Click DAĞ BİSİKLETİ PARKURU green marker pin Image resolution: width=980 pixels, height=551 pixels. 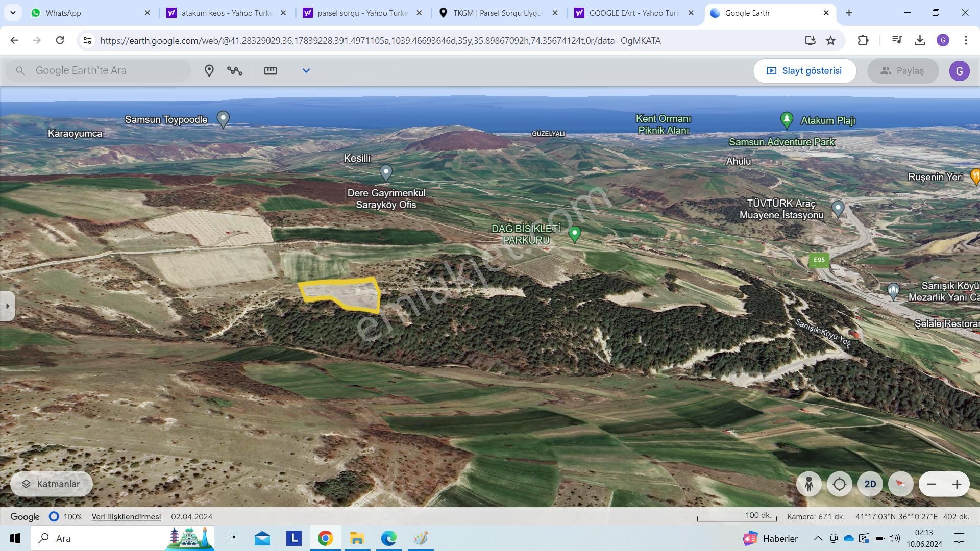pyautogui.click(x=575, y=234)
